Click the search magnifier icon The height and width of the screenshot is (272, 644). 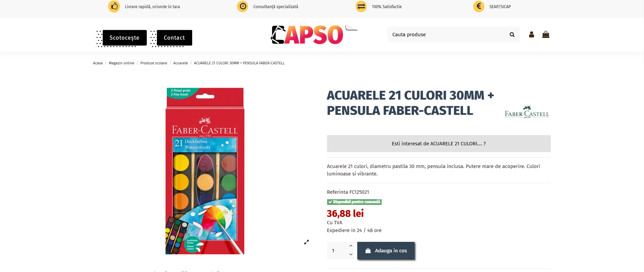tap(512, 35)
